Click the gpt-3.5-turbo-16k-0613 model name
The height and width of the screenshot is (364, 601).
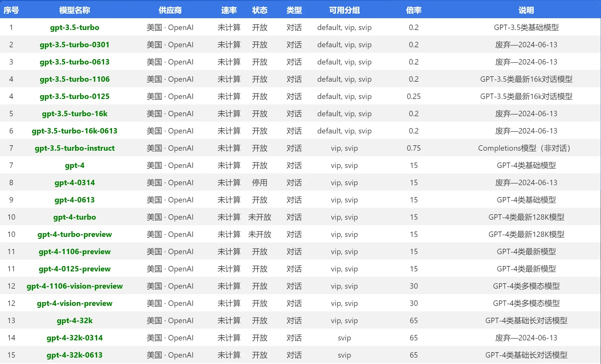click(74, 131)
